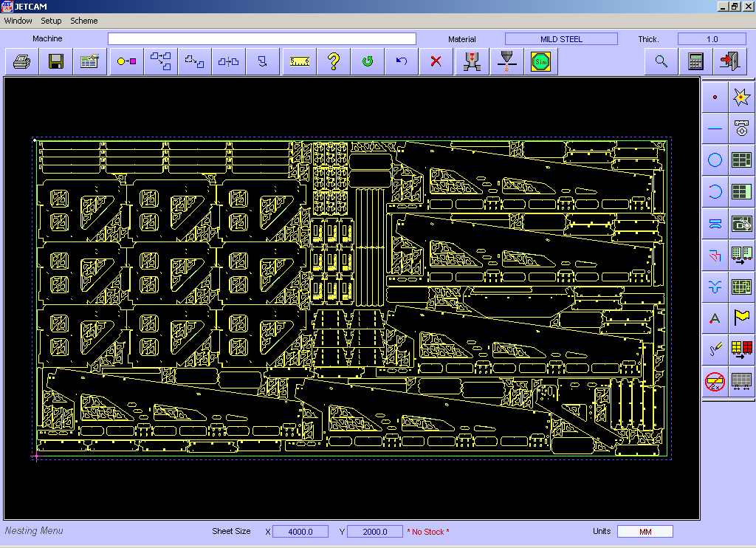Click the Machine name input field
This screenshot has width=756, height=548.
click(262, 39)
